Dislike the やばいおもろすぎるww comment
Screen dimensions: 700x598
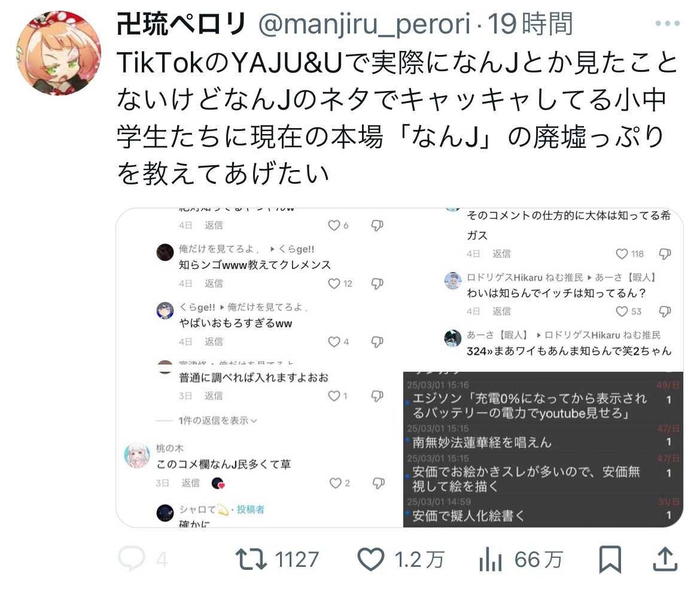(378, 342)
